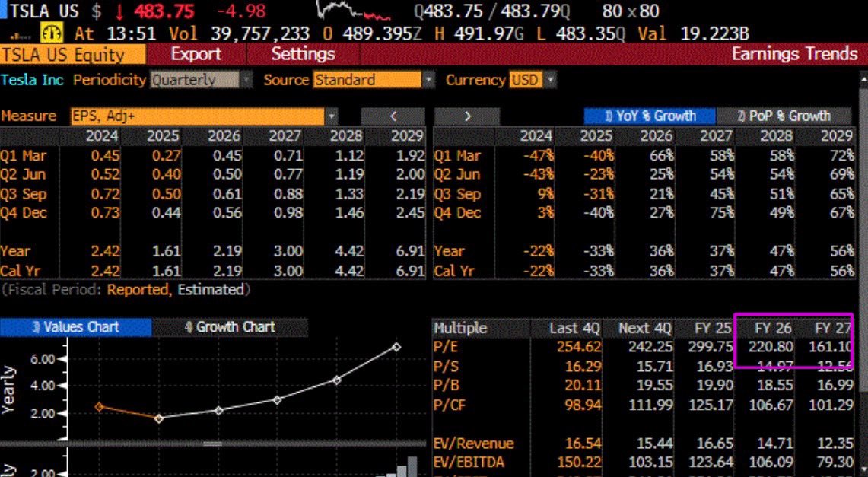Click the next period right arrow

pos(466,116)
